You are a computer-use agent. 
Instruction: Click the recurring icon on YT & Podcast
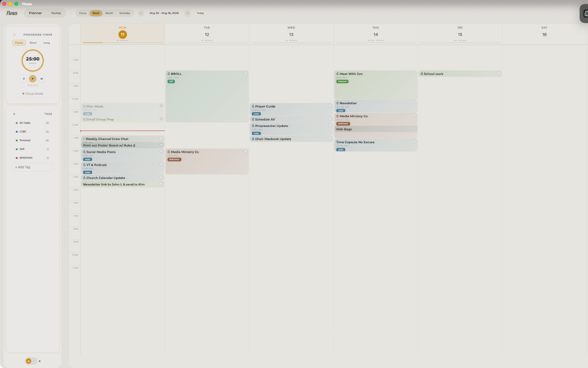point(85,165)
